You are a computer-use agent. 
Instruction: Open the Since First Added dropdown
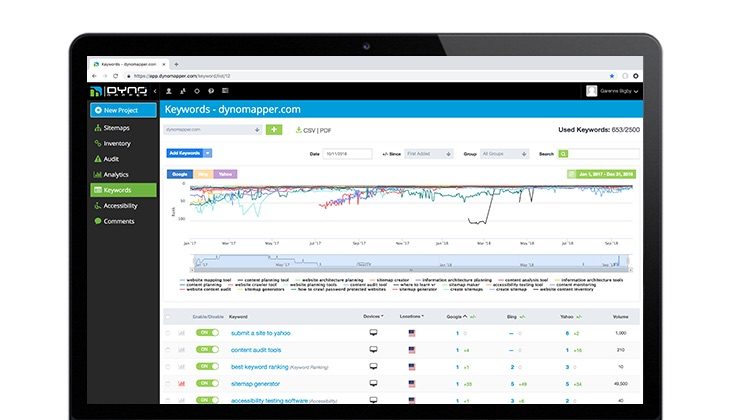(x=429, y=154)
